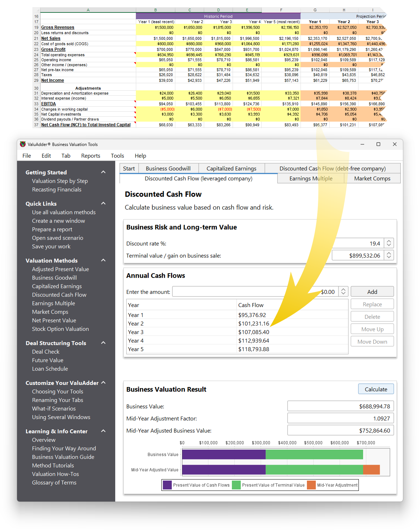Collapse the Deal Structuring Tools section
This screenshot has height=530, width=420.
click(103, 343)
